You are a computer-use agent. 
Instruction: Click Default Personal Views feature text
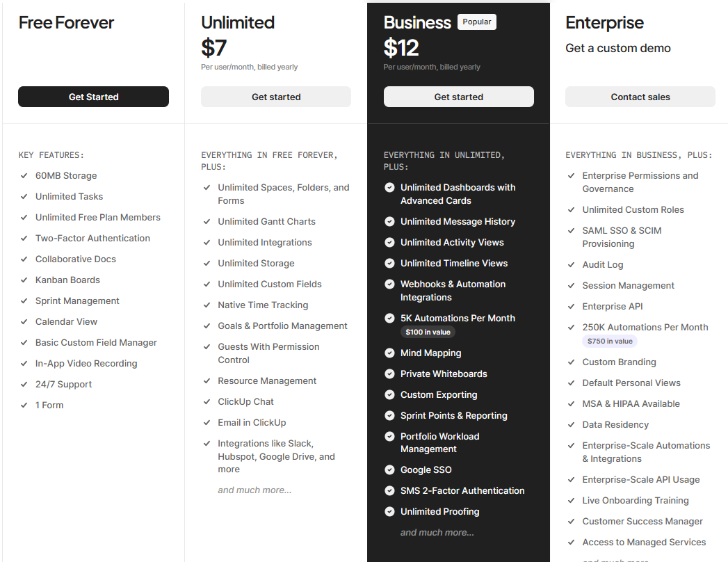click(631, 383)
